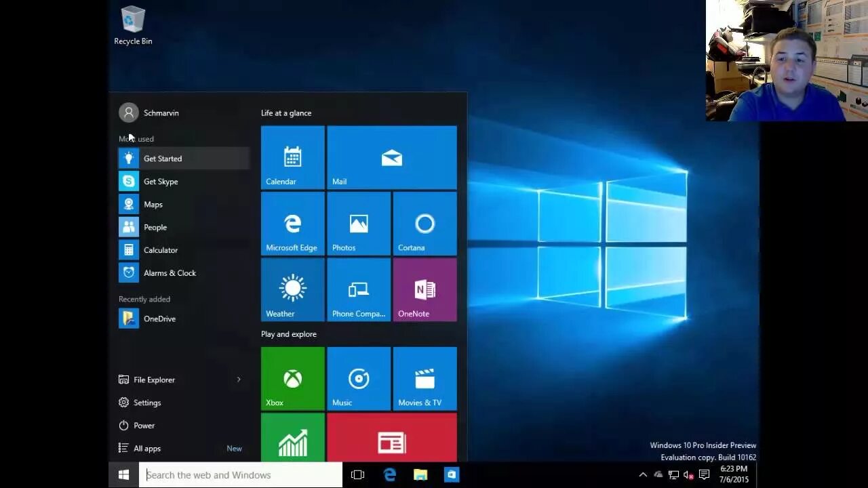Screen dimensions: 868x488
Task: Launch Edge from the taskbar
Action: coord(389,475)
